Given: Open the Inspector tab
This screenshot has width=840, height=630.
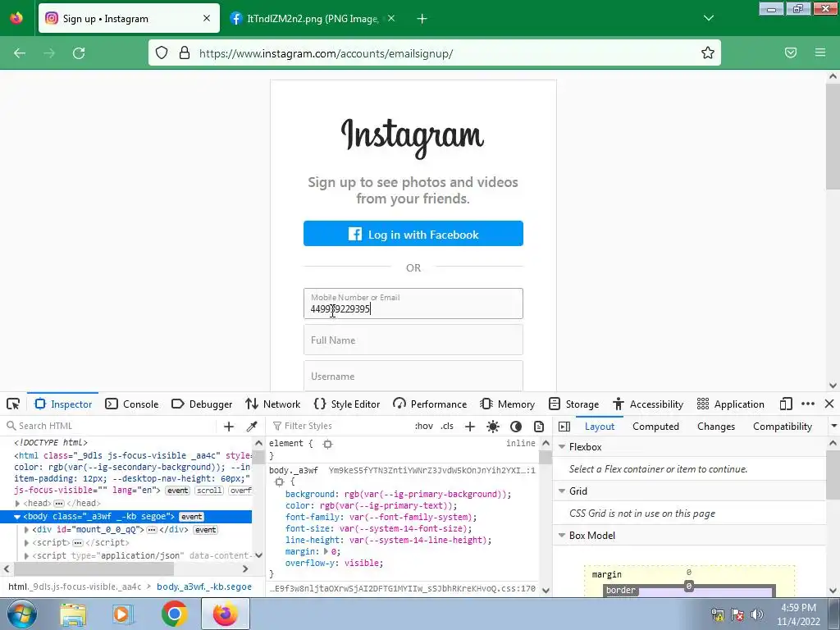Looking at the screenshot, I should [63, 404].
